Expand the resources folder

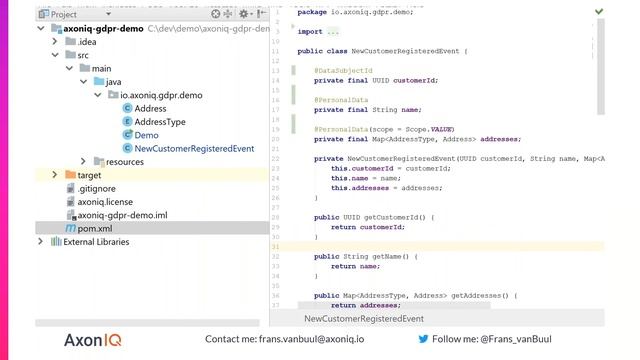pyautogui.click(x=83, y=161)
